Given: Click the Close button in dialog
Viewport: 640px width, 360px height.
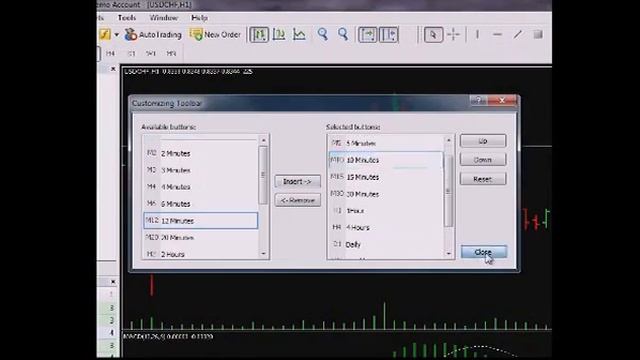Looking at the screenshot, I should click(x=484, y=252).
